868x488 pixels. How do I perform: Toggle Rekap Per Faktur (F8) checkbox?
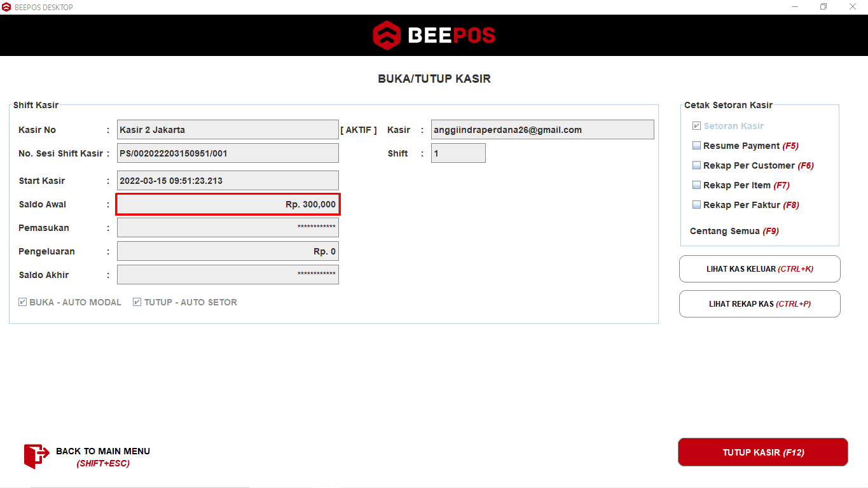pyautogui.click(x=696, y=205)
